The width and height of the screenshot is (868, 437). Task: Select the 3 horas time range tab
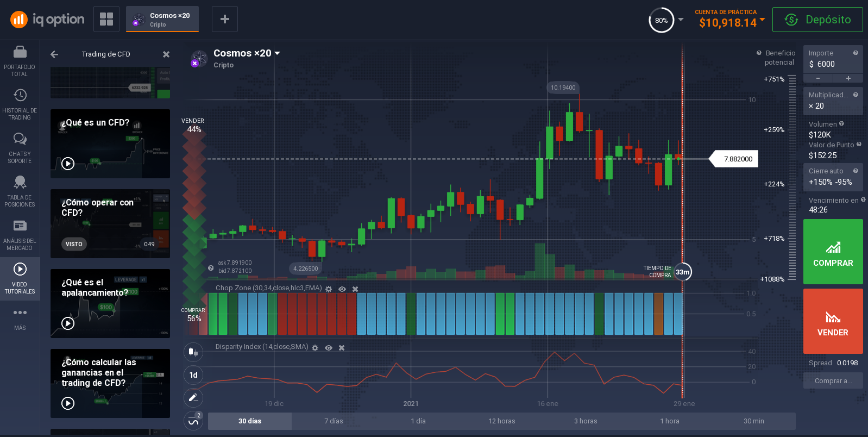(x=586, y=421)
